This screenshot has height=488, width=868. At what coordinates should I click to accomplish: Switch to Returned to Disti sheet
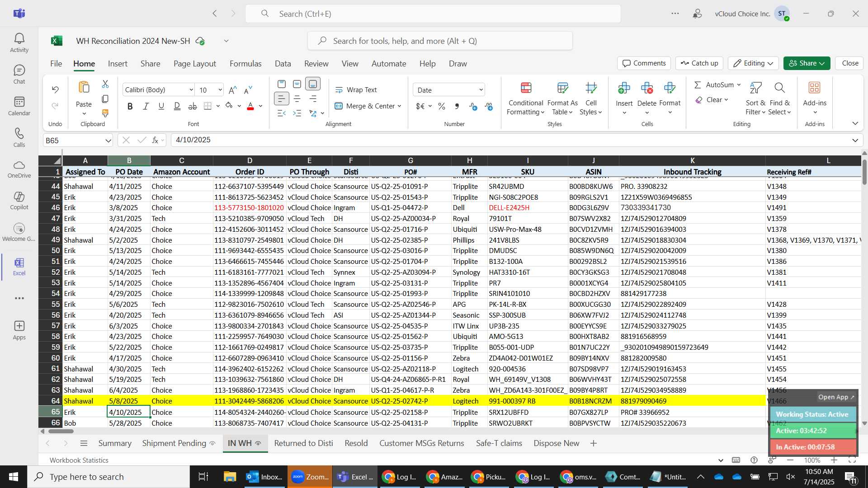(x=303, y=443)
